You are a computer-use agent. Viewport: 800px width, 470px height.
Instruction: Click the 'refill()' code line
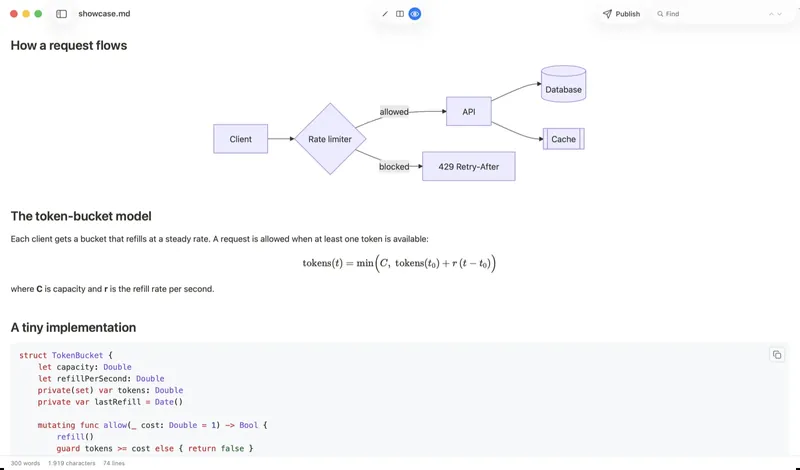pyautogui.click(x=75, y=437)
